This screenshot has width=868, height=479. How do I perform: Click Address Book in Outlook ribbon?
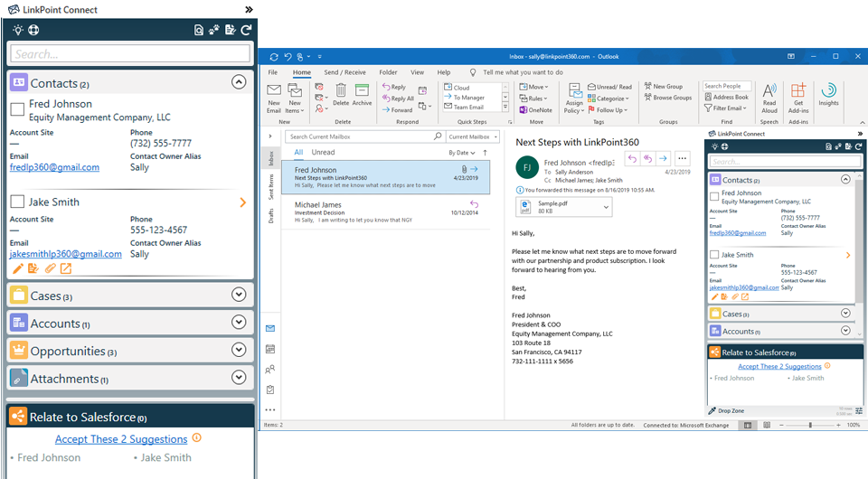726,97
